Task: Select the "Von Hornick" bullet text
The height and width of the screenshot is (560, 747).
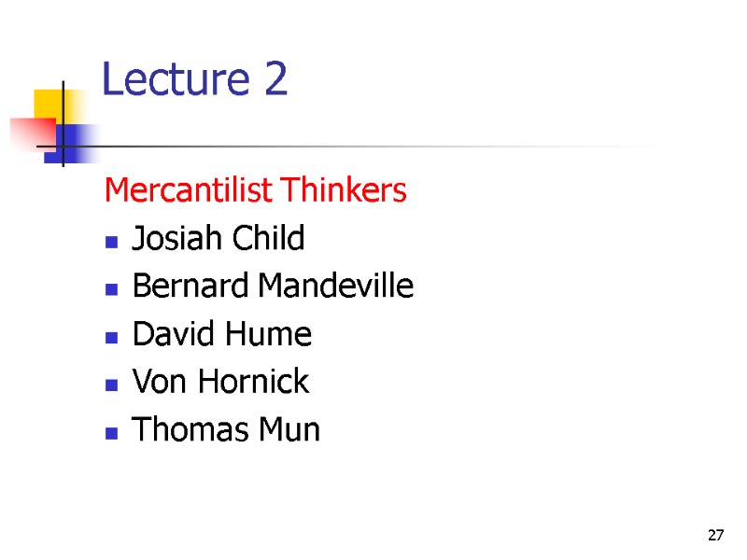Action: click(220, 382)
